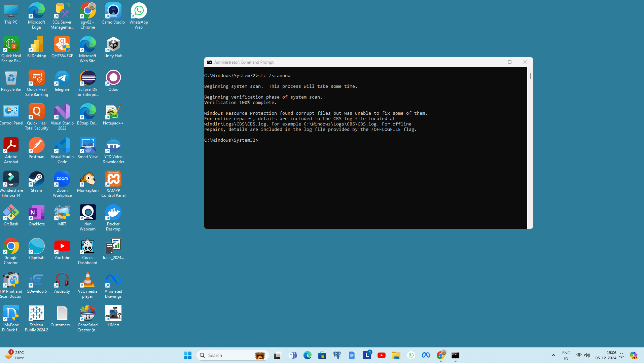Image resolution: width=644 pixels, height=363 pixels.
Task: Open Visual Studio Code desktop shortcut
Action: (x=62, y=150)
